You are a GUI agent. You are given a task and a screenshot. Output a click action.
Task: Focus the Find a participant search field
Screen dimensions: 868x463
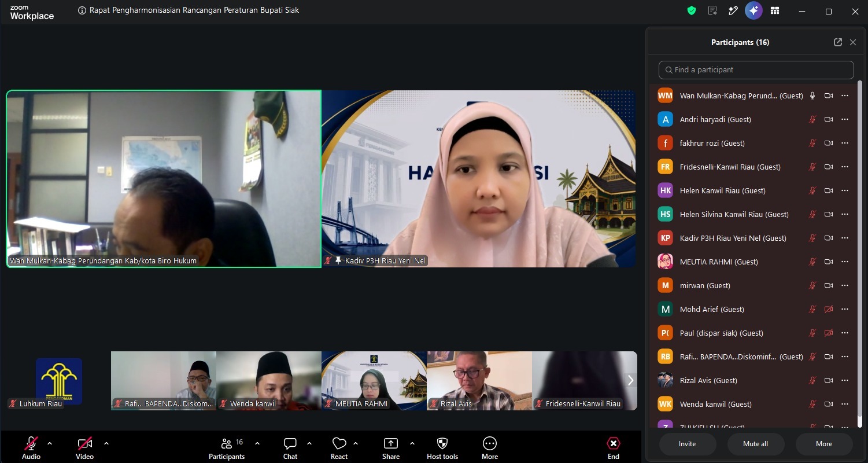tap(756, 70)
